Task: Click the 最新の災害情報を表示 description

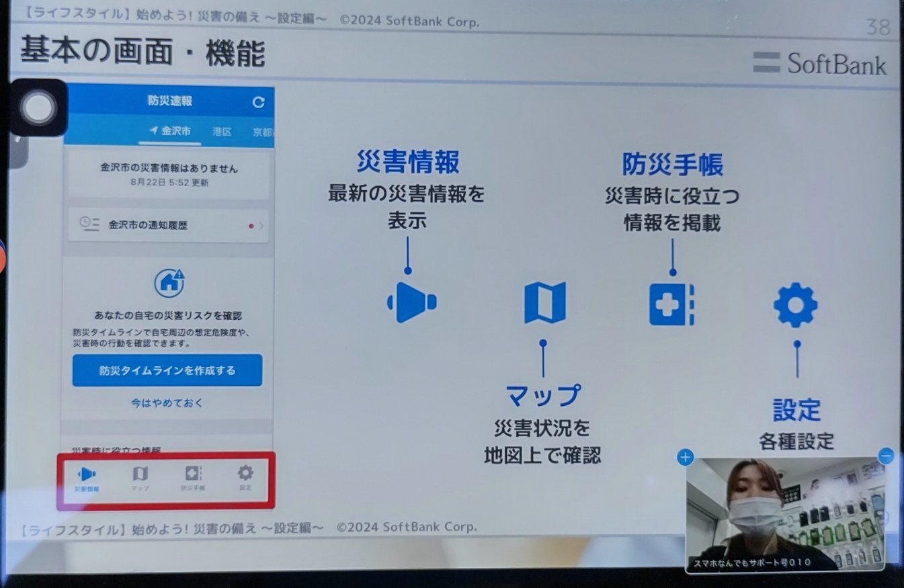Action: pos(407,208)
